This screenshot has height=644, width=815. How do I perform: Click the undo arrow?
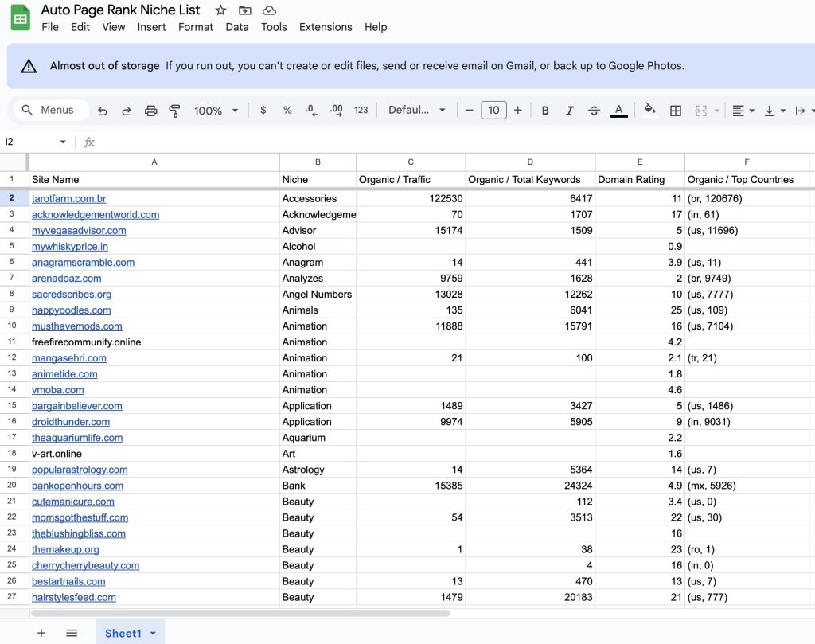coord(103,111)
